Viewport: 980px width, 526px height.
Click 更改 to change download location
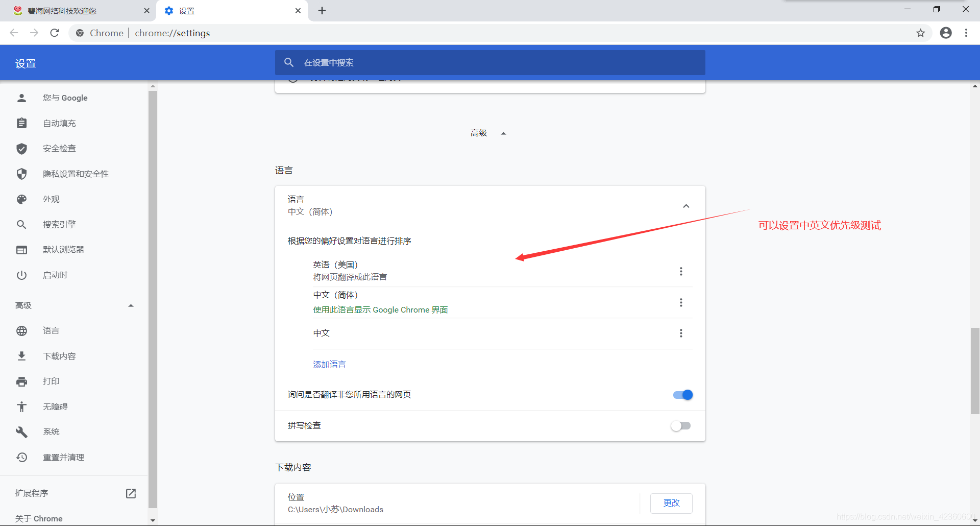pyautogui.click(x=671, y=503)
